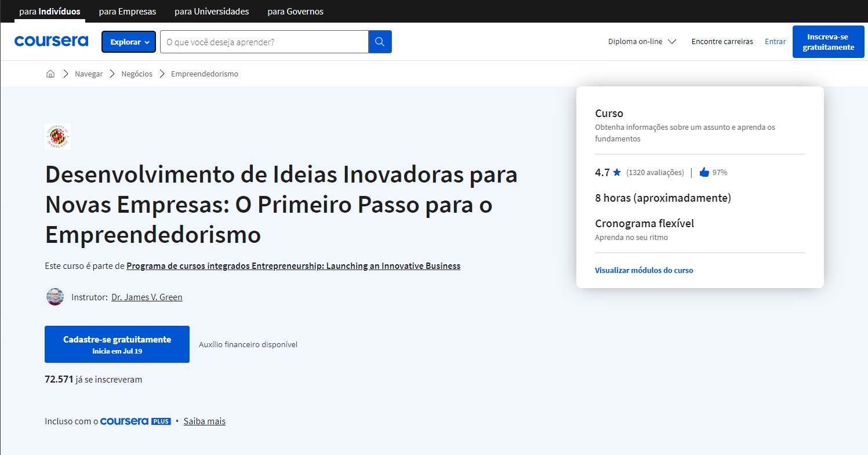Expand the Diploma on-line dropdown

coord(642,42)
